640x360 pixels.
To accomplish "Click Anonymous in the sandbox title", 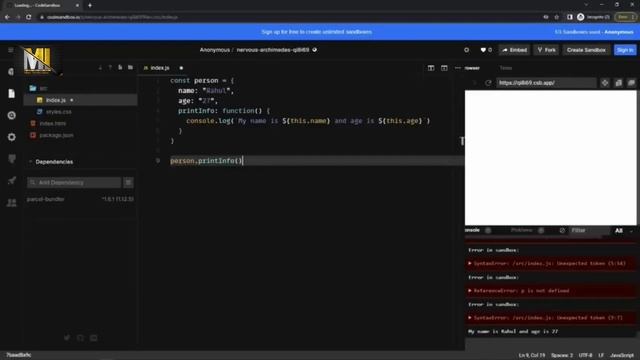I will [215, 50].
